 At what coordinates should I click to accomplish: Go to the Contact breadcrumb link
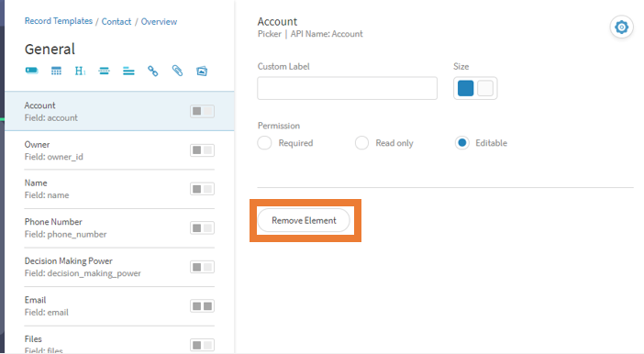click(x=117, y=21)
